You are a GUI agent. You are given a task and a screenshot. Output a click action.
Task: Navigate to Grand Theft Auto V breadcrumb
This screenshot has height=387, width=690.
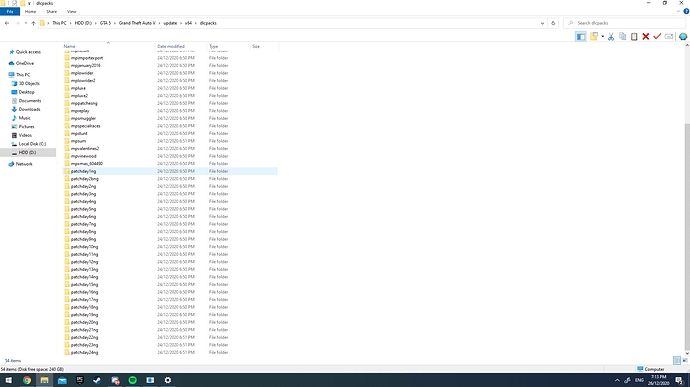click(x=137, y=23)
